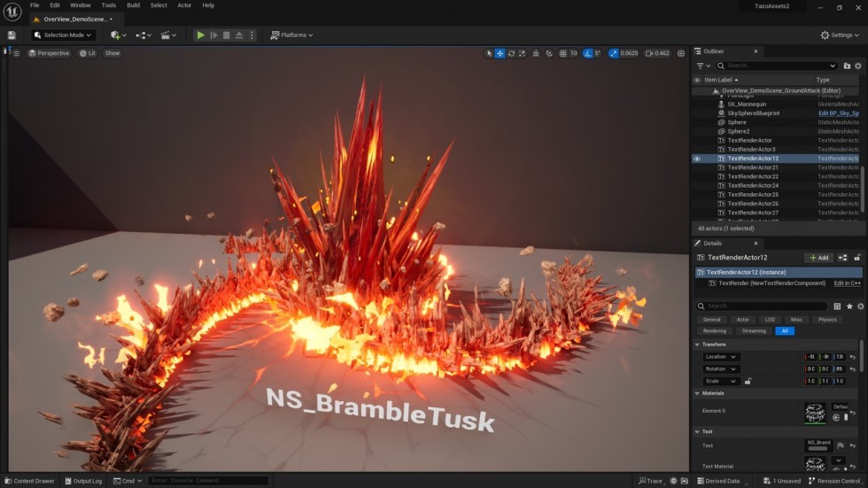The width and height of the screenshot is (868, 488).
Task: Click the Add button in the Details panel
Action: click(x=818, y=258)
